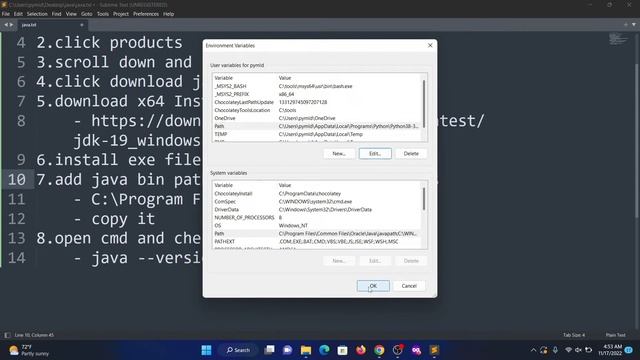Select the OS system variable row
640x360 pixels.
coord(317,225)
